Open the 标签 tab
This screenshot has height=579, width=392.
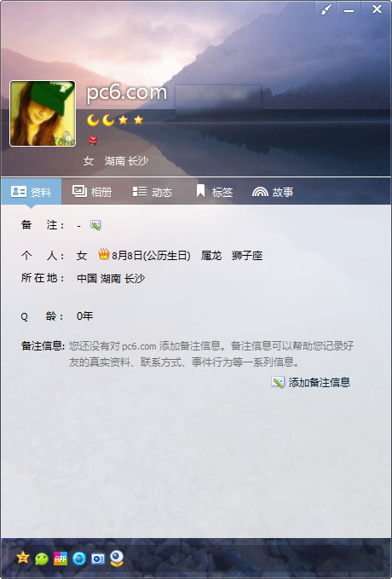coord(214,191)
